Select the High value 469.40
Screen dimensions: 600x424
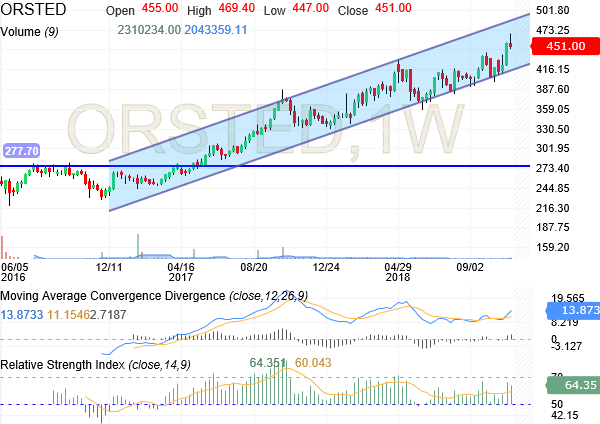point(237,8)
